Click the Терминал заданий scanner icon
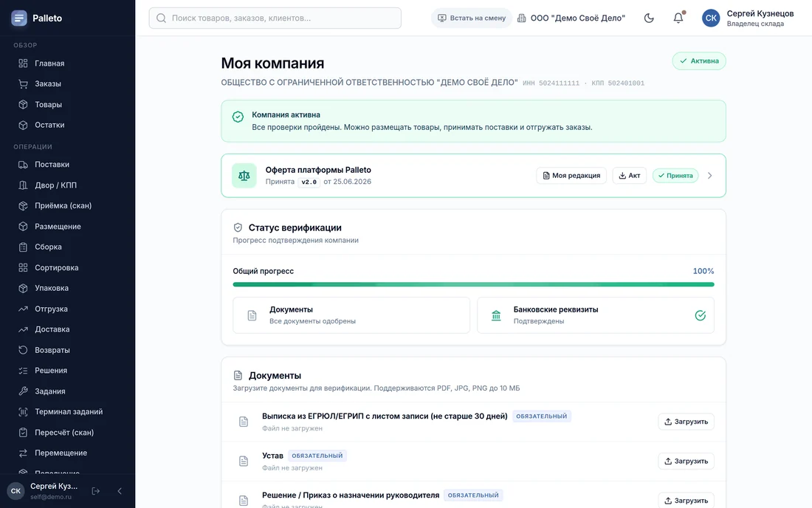This screenshot has height=508, width=812. pos(23,412)
